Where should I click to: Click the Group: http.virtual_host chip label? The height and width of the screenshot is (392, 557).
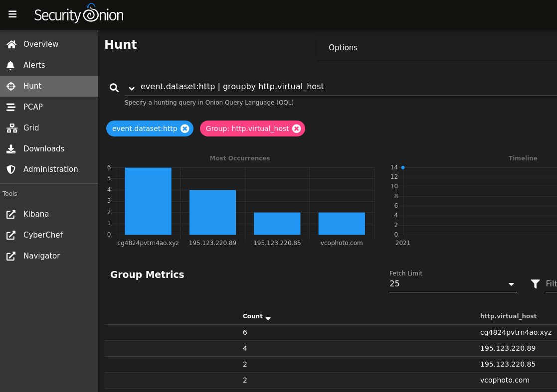pyautogui.click(x=248, y=129)
